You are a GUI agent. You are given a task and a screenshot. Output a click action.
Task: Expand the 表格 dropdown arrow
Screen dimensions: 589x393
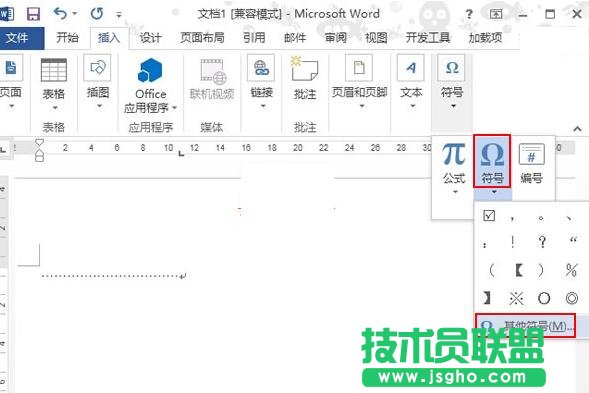(55, 108)
